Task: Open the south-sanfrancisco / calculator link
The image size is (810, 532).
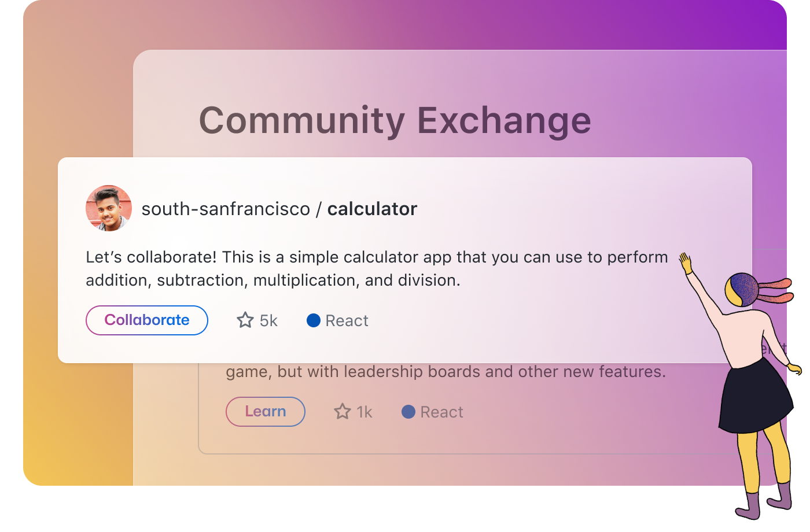Action: [x=279, y=208]
